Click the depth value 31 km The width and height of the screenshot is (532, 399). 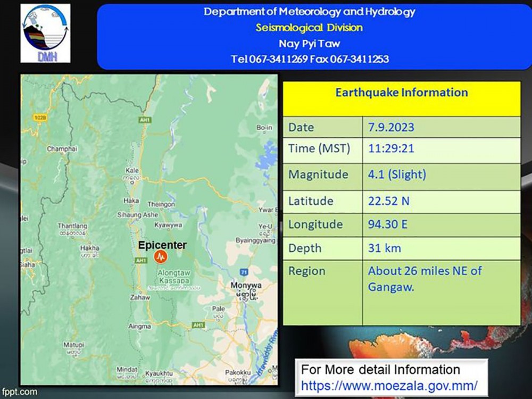tap(384, 248)
